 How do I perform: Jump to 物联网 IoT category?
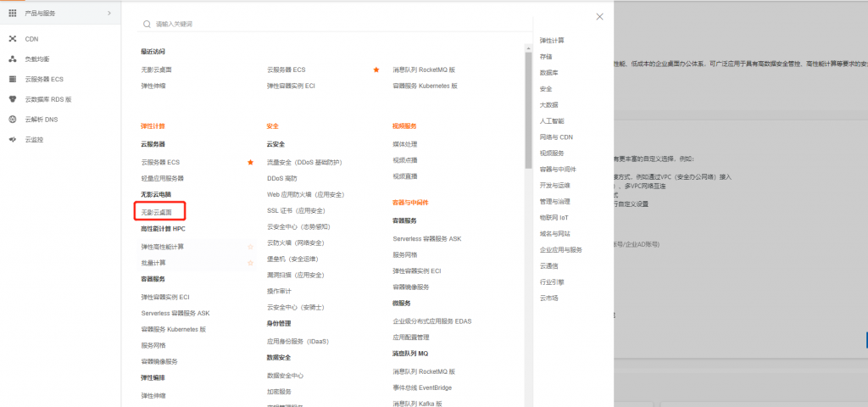554,218
